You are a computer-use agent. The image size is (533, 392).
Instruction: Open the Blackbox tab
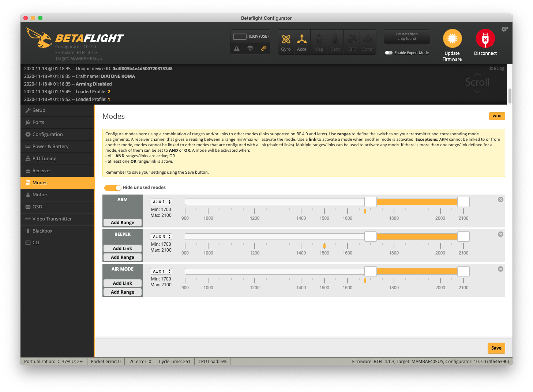tap(57, 231)
